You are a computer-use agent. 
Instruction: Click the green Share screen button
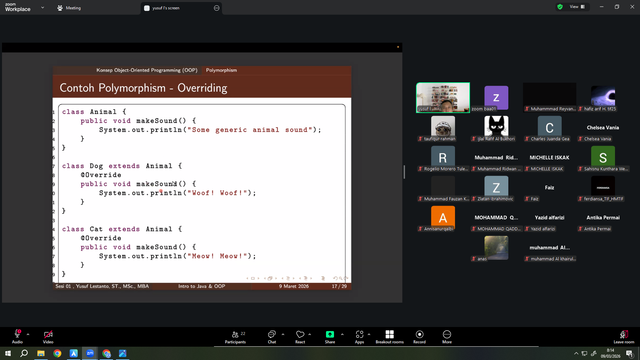(330, 337)
